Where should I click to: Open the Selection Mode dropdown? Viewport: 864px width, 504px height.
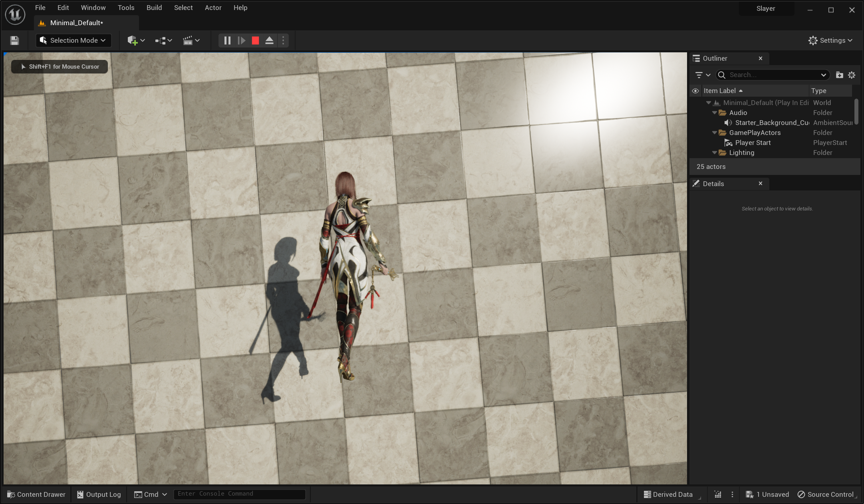[73, 40]
